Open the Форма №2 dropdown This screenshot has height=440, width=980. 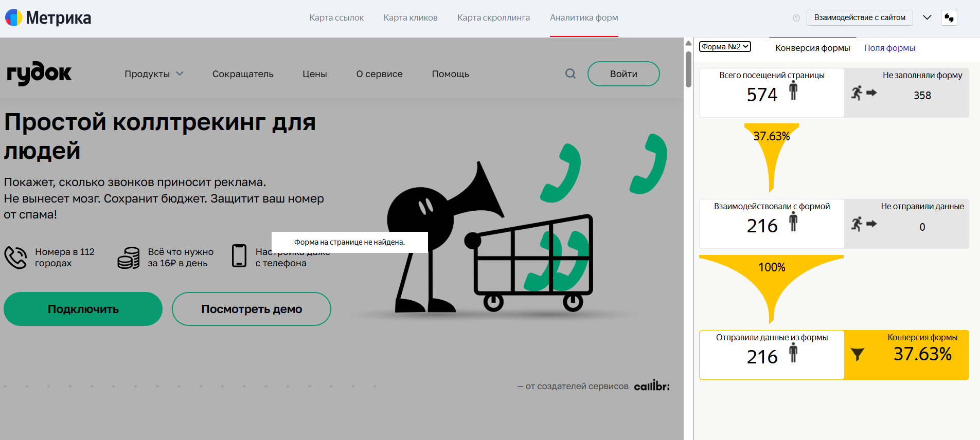725,47
